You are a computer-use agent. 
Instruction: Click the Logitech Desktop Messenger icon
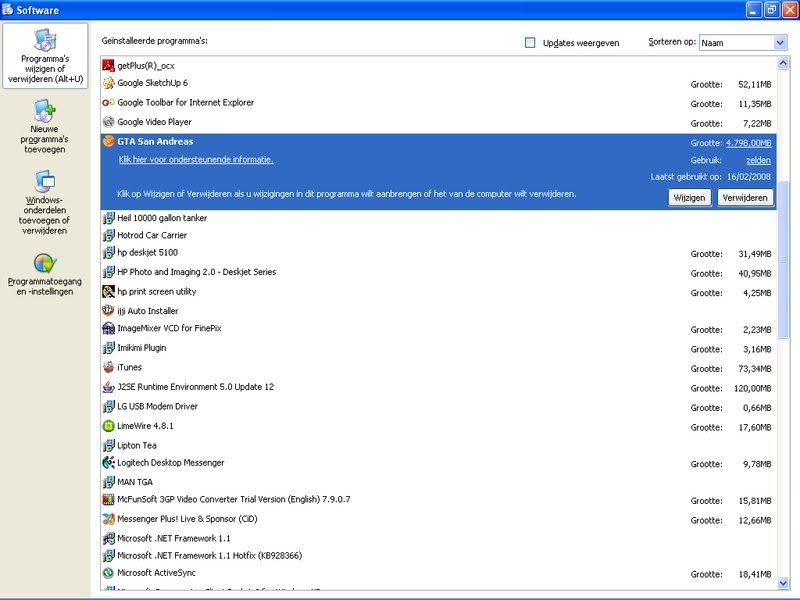click(x=108, y=463)
